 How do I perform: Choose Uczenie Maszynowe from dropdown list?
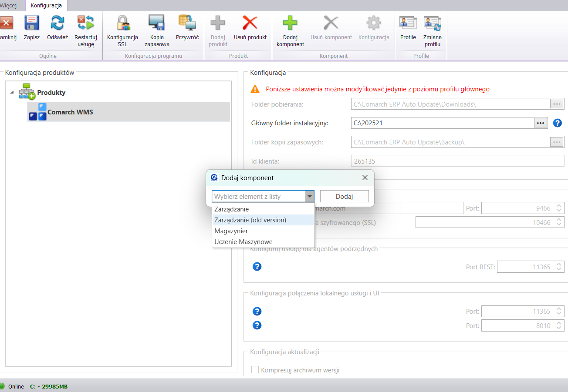tap(243, 242)
